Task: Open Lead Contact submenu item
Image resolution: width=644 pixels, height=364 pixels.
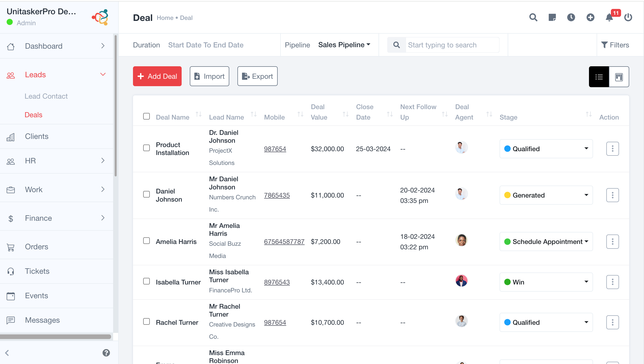Action: 46,96
